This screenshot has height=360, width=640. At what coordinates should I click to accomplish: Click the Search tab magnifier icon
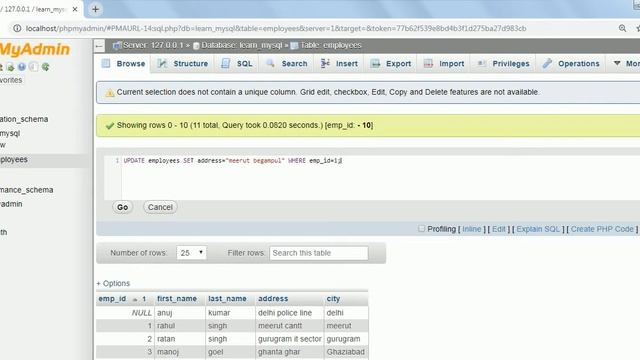pyautogui.click(x=270, y=63)
